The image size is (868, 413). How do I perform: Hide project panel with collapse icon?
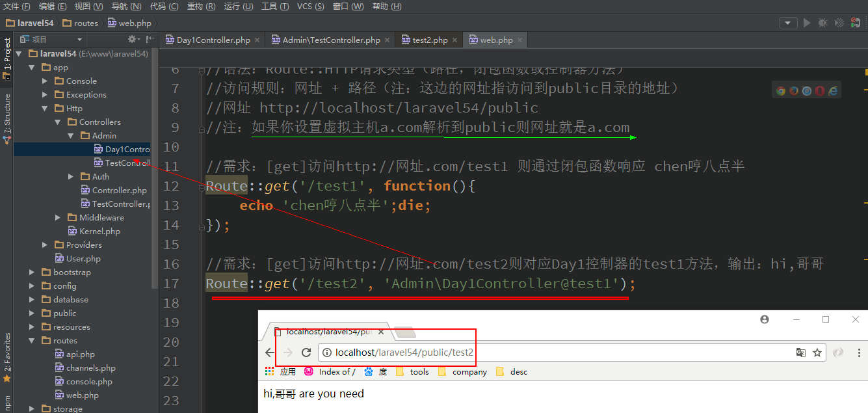(x=146, y=40)
